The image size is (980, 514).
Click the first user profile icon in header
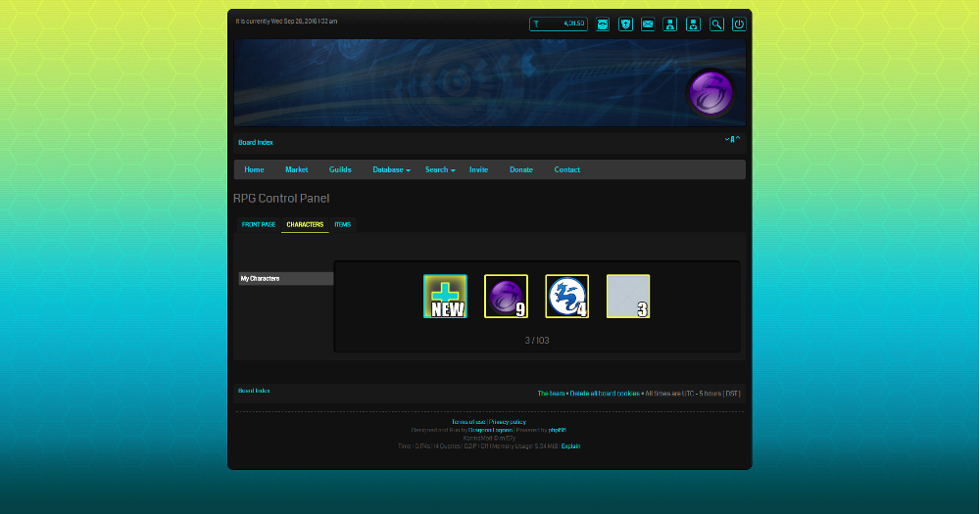click(670, 24)
